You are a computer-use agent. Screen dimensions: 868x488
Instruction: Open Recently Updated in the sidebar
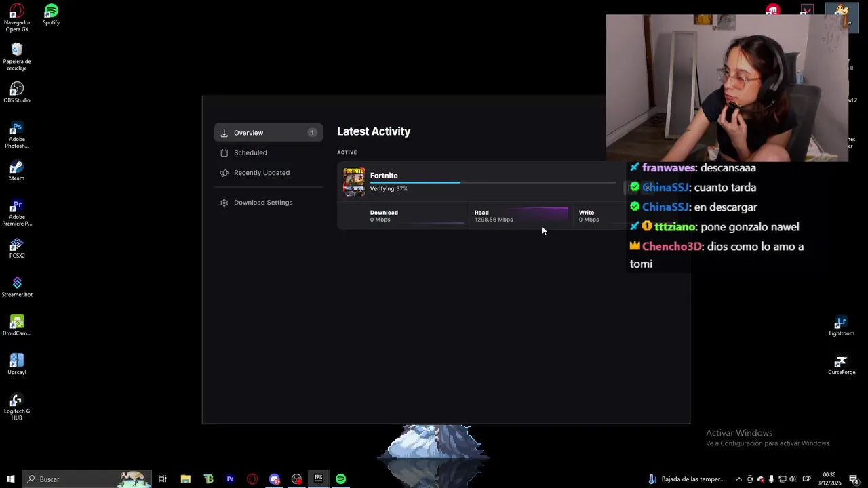click(268, 173)
